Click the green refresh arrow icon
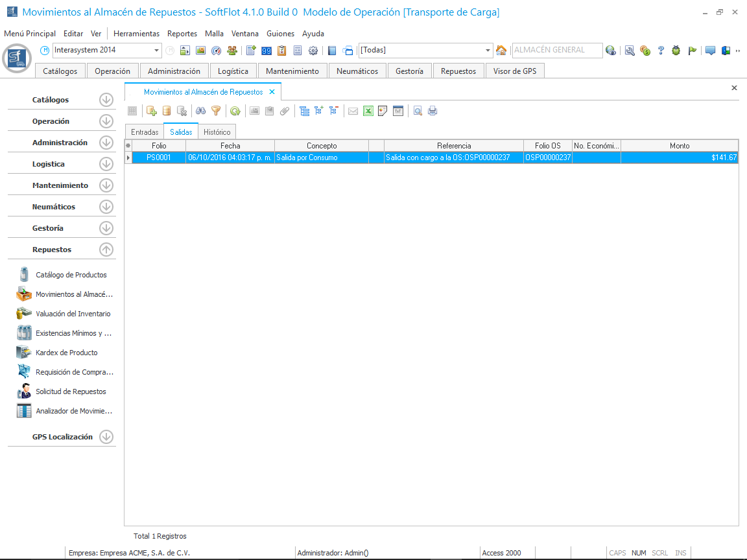 (235, 111)
